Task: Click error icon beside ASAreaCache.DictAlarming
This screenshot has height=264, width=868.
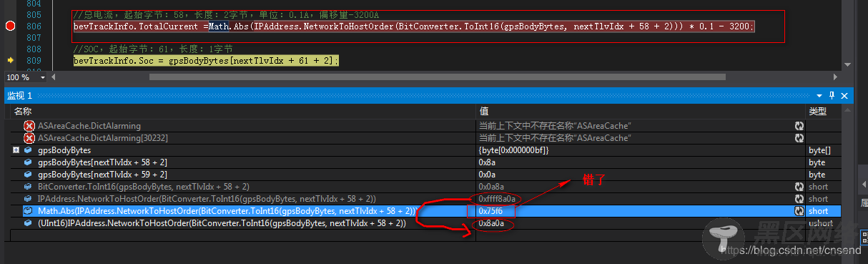Action: pos(29,126)
